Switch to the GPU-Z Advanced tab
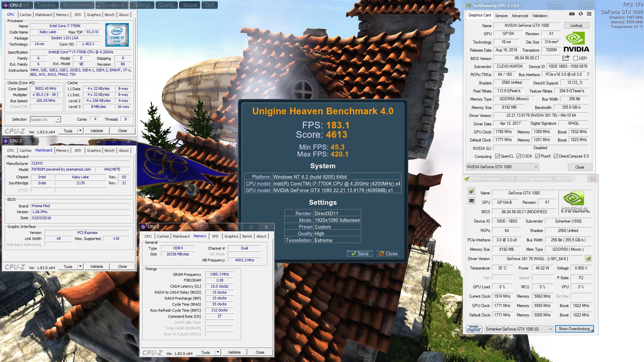This screenshot has width=644, height=362. (520, 15)
